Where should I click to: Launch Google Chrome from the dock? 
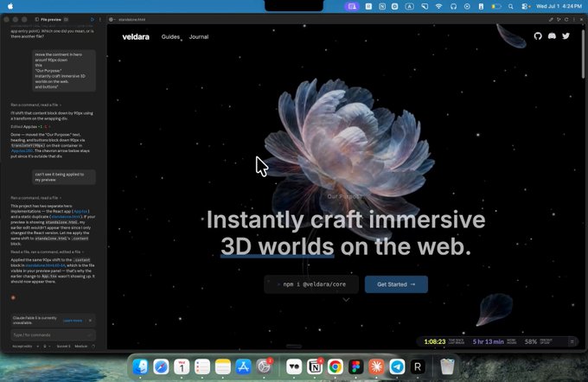[x=335, y=366]
